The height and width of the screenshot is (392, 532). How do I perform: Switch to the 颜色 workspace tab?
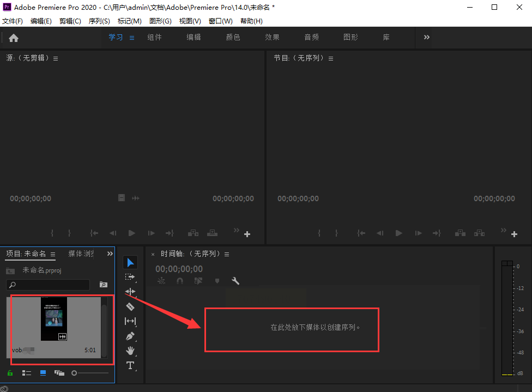coord(233,37)
